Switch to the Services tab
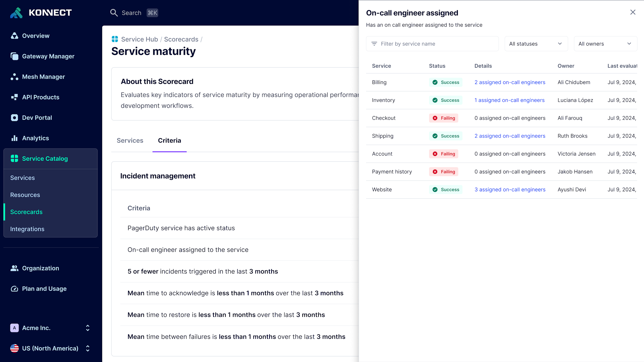Screen dimensions: 644x362 [130, 141]
